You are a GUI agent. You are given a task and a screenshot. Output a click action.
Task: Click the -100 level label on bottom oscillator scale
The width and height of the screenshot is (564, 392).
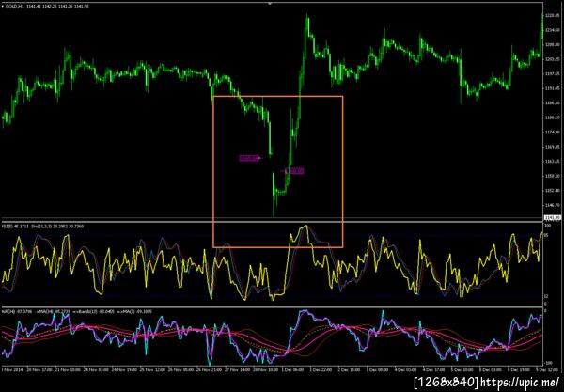pos(549,363)
